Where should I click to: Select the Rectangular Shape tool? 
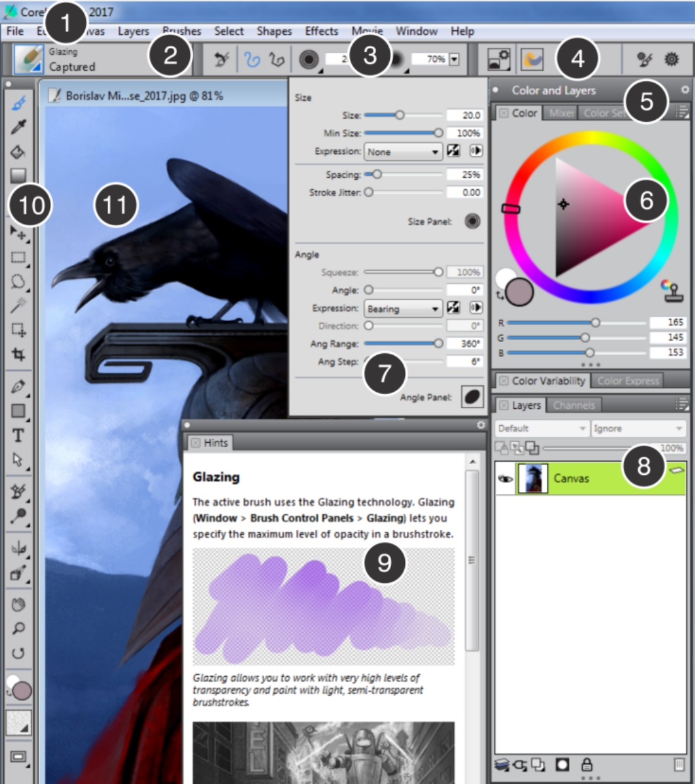click(18, 411)
